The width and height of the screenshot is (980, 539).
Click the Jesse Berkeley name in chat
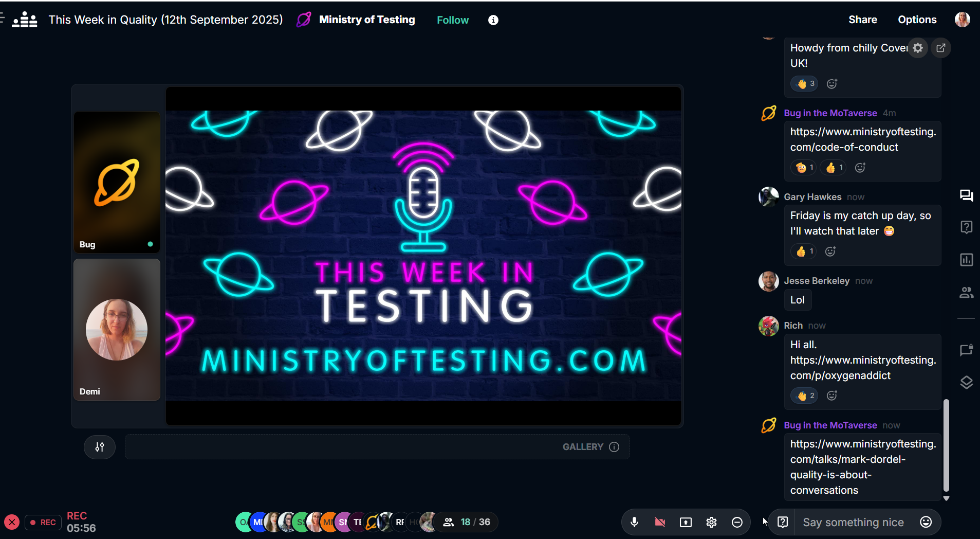pyautogui.click(x=817, y=281)
